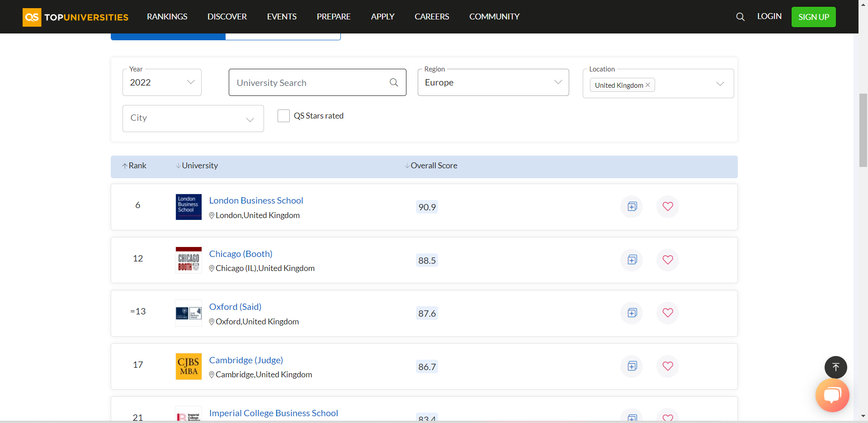
Task: Open the Apply menu
Action: (382, 17)
